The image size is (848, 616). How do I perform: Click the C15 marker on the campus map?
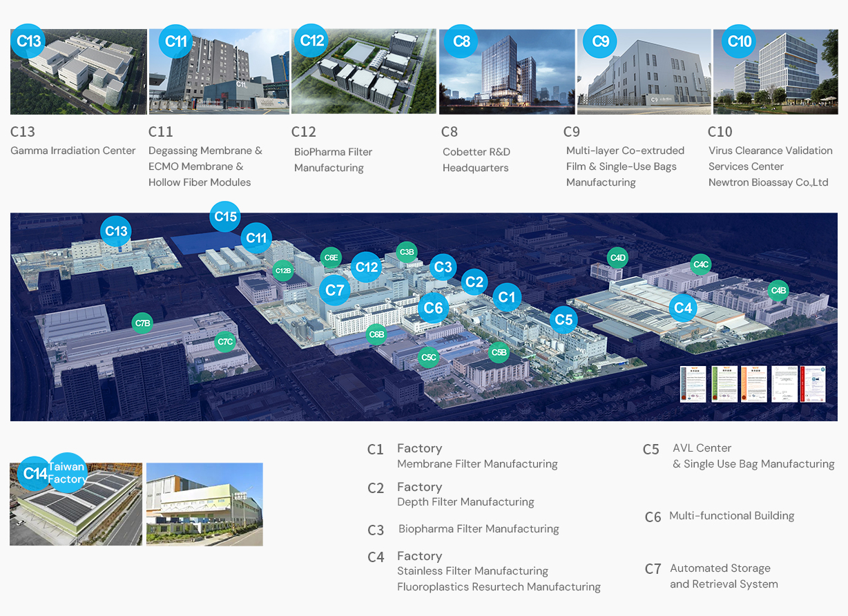(226, 217)
